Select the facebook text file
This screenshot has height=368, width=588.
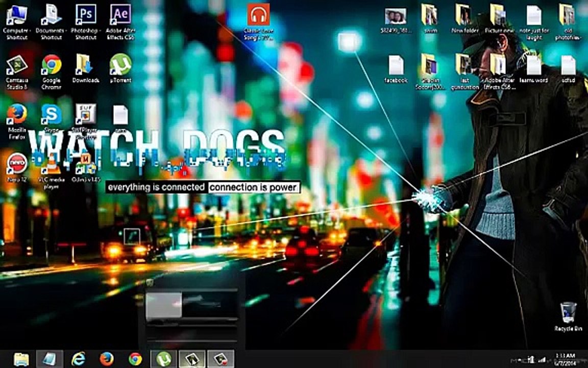(x=396, y=69)
